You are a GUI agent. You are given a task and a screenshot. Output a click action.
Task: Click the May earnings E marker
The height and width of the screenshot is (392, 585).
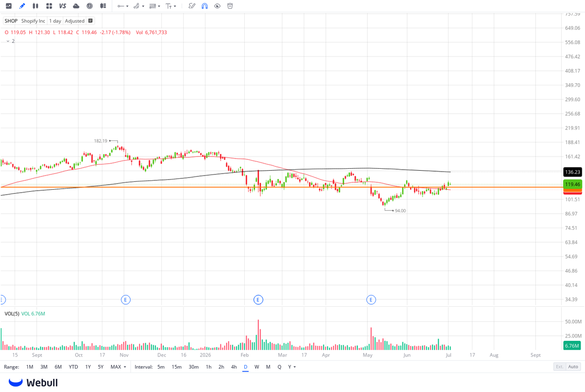[x=371, y=300]
